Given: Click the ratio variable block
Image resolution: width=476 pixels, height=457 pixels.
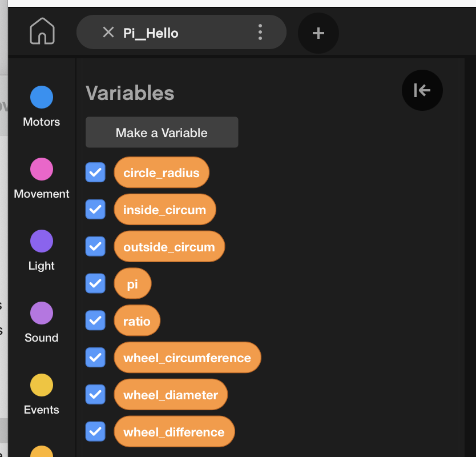Looking at the screenshot, I should pos(137,321).
